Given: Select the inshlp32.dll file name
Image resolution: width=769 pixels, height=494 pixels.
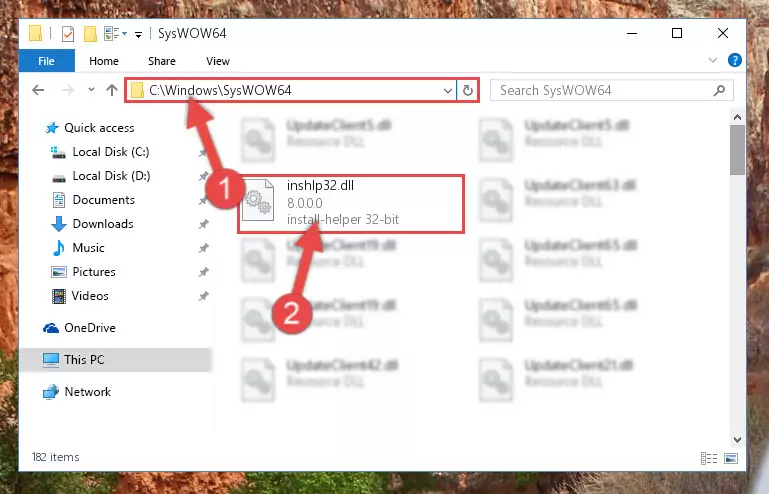Looking at the screenshot, I should (x=320, y=185).
